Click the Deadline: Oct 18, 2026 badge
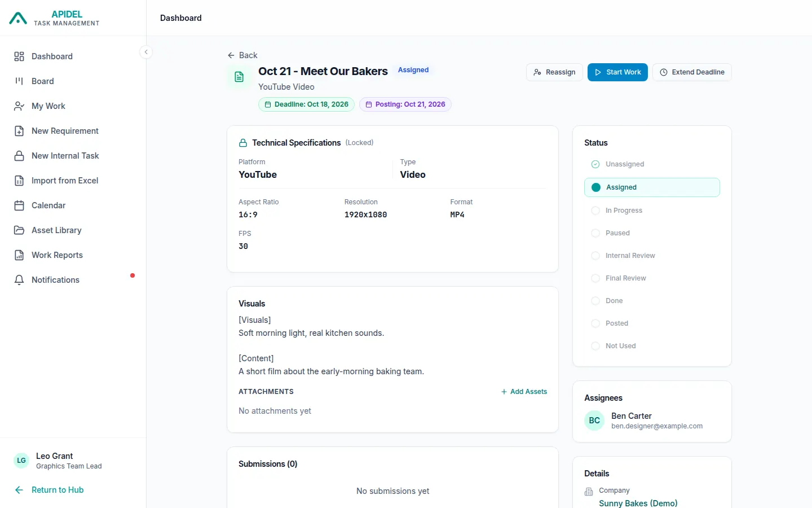The image size is (812, 508). tap(306, 104)
